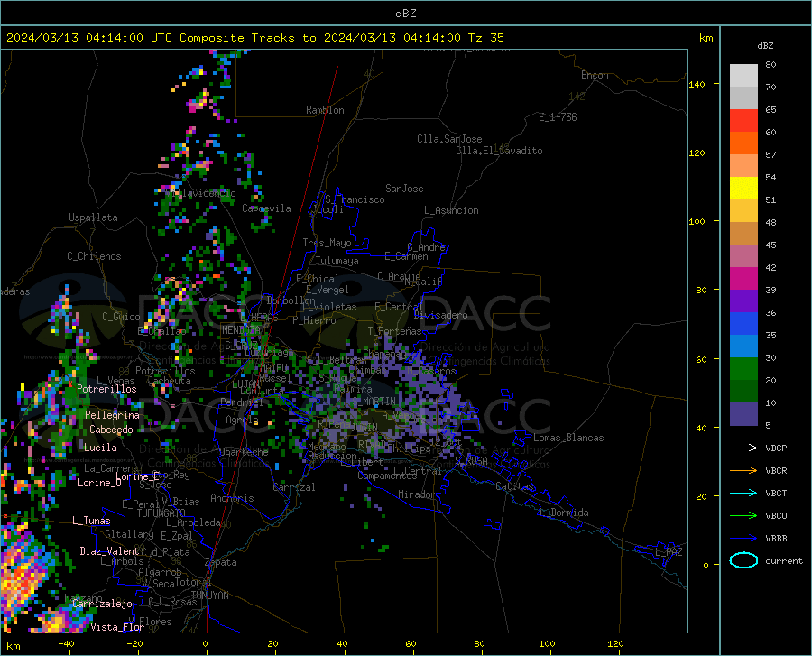
Task: Click the Ramblon map label
Action: coord(325,110)
